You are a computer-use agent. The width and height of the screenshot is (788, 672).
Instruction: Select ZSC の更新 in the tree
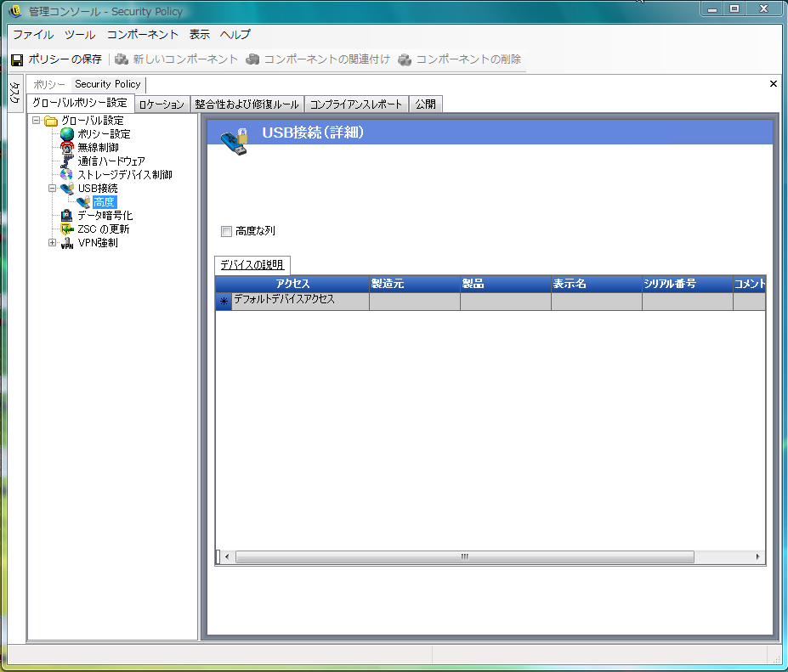coord(103,229)
